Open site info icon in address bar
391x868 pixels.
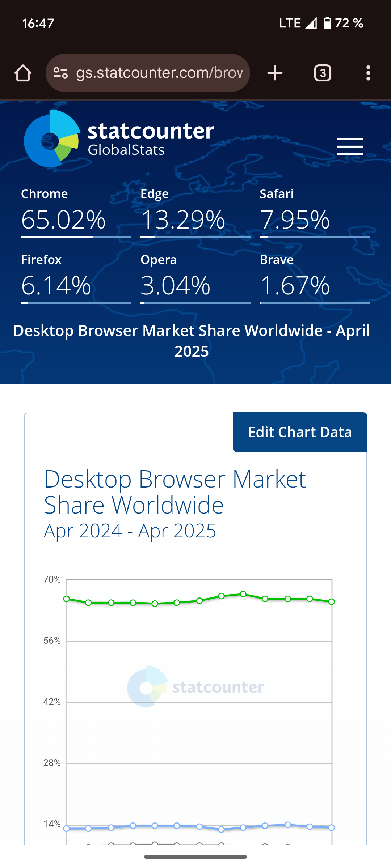click(x=60, y=73)
